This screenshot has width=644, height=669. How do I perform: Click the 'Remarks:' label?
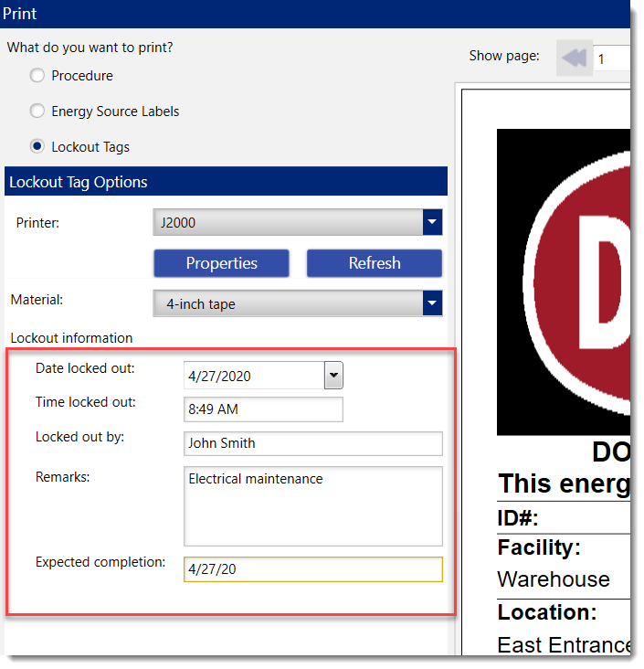pos(63,476)
